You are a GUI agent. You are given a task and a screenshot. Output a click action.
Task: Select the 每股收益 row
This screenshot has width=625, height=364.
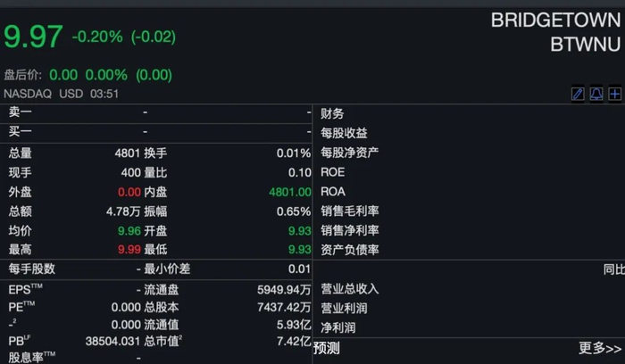(344, 133)
